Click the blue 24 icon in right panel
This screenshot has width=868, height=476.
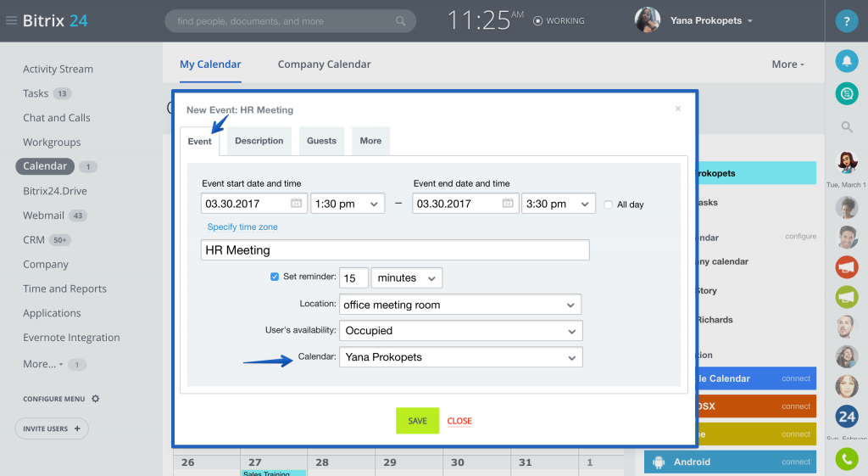click(847, 416)
